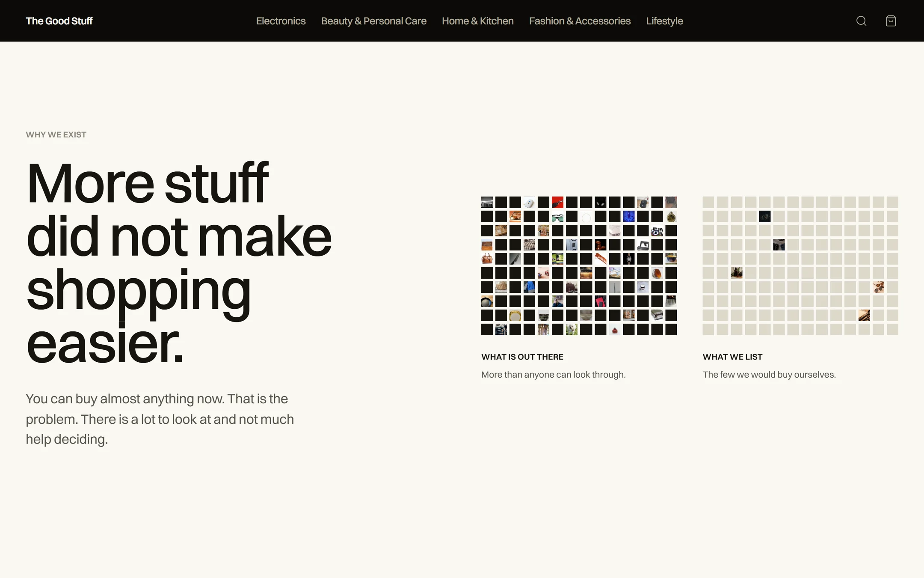
Task: Open Fashion & Accessories in the navigation
Action: [580, 21]
